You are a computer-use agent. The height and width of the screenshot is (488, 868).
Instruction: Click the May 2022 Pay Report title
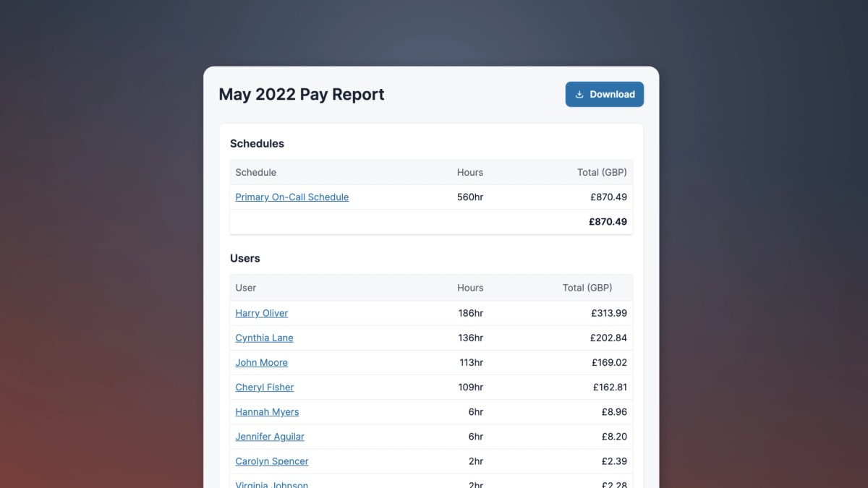301,94
